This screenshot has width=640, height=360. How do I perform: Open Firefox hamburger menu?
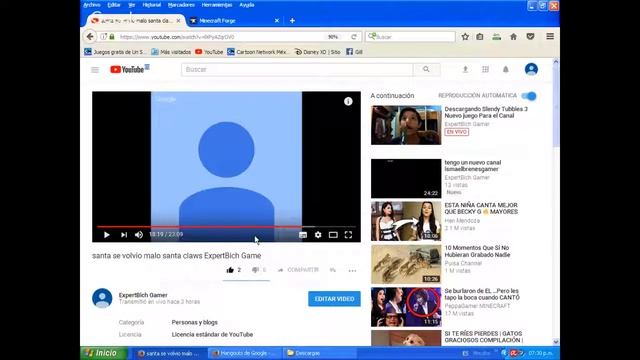[x=550, y=37]
